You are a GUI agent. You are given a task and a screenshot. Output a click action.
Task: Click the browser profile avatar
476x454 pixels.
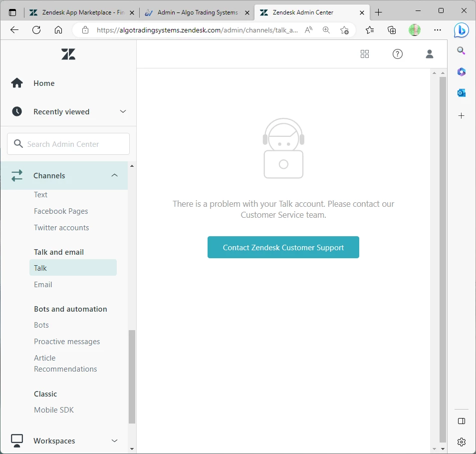tap(414, 30)
